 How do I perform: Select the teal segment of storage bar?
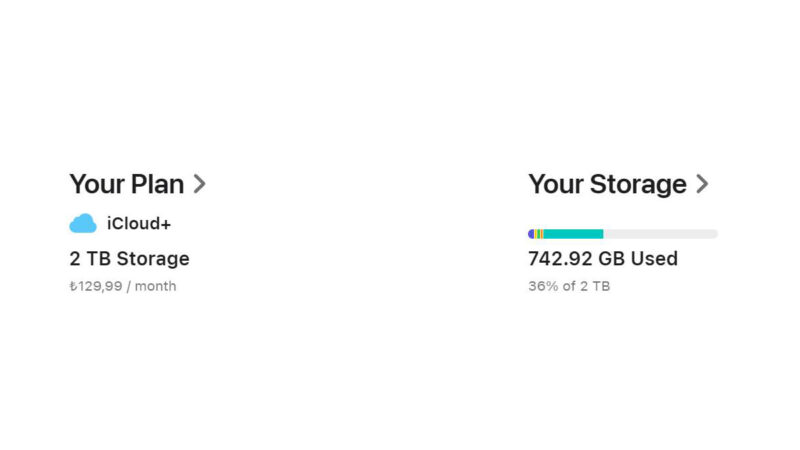pyautogui.click(x=573, y=234)
